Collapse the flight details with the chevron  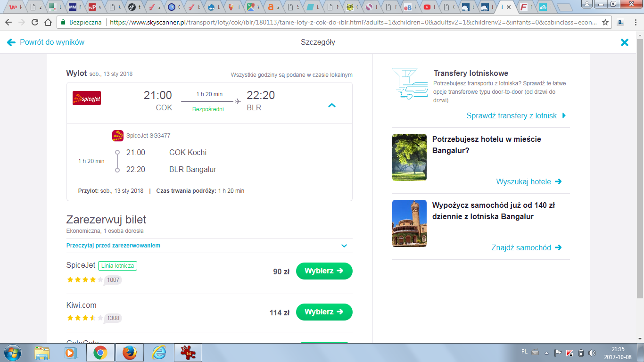tap(332, 106)
